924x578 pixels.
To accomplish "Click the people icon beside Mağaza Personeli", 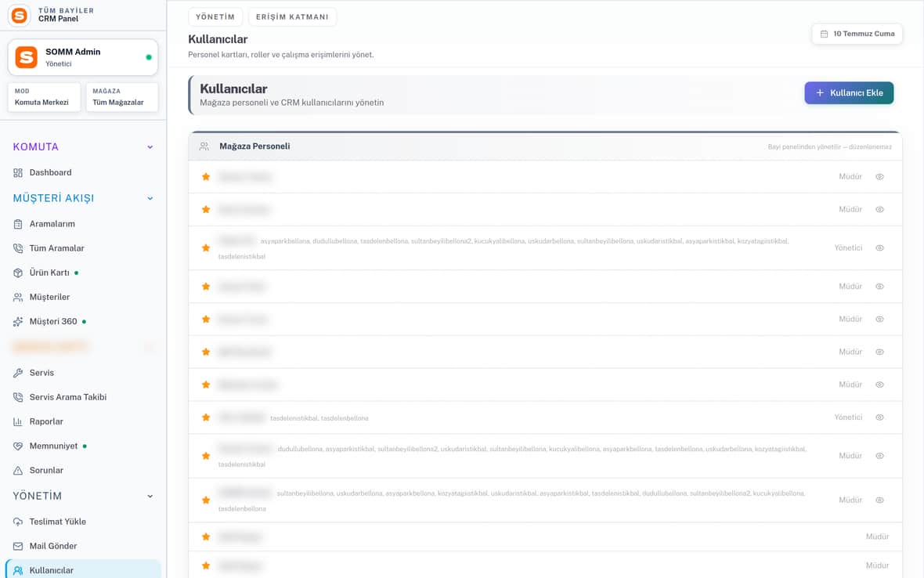I will (x=204, y=146).
